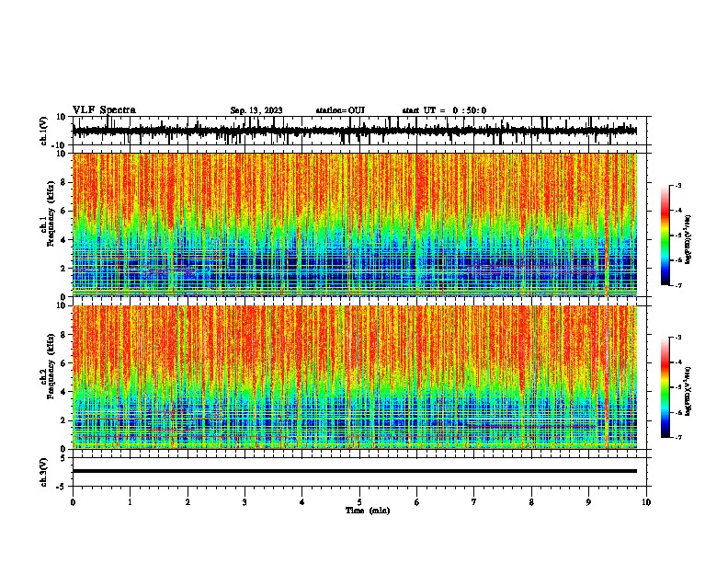Click time axis tick label "2"
Screen dimensions: 728x563
pos(188,502)
